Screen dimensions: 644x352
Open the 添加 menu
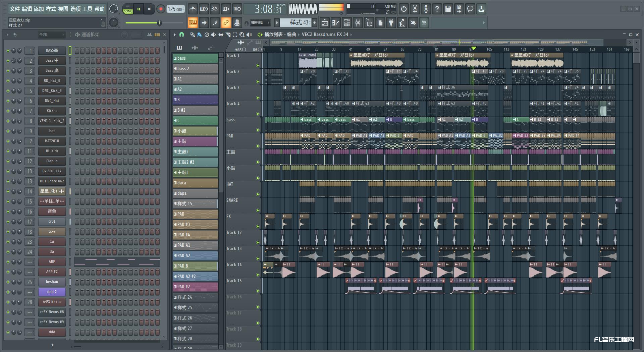pyautogui.click(x=39, y=9)
